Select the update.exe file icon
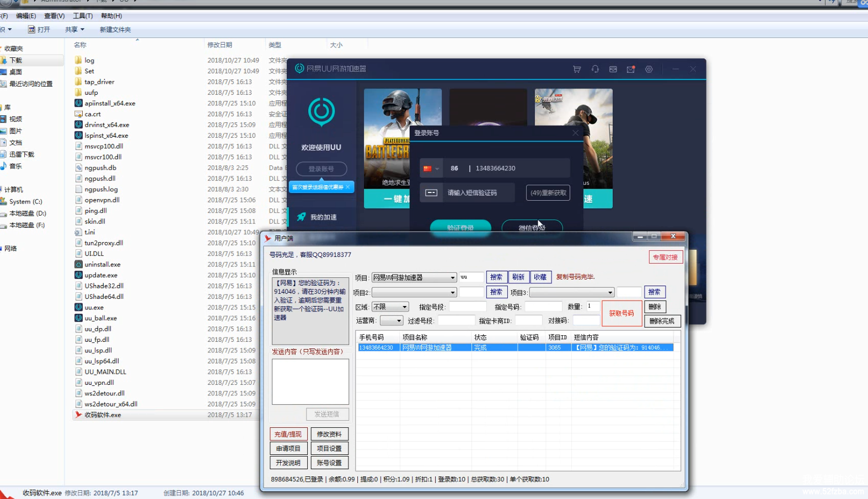 (x=79, y=275)
